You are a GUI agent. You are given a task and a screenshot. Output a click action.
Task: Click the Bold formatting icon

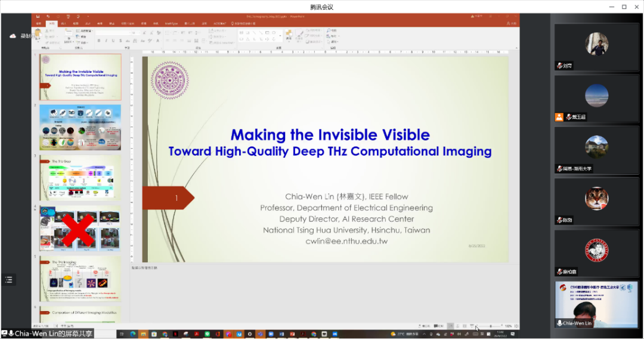point(98,41)
